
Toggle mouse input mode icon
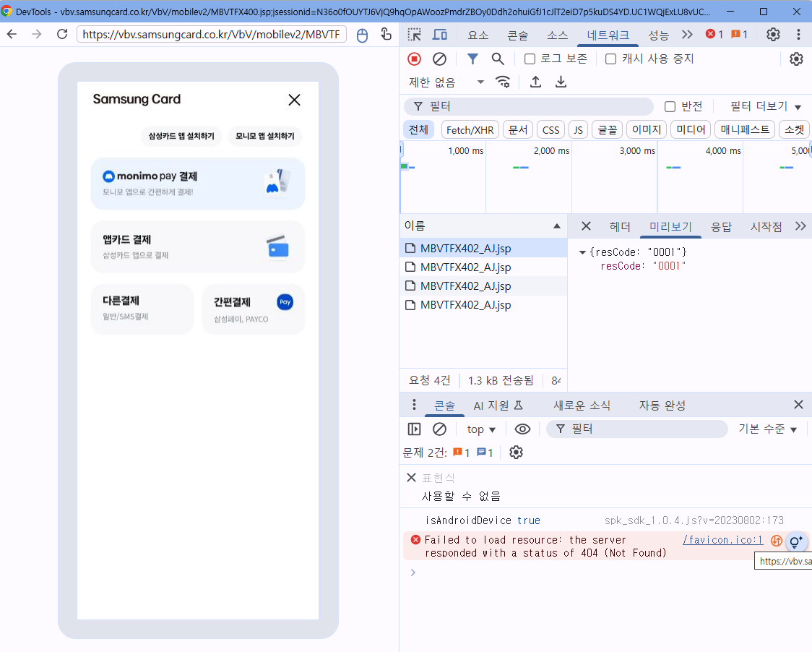pyautogui.click(x=362, y=35)
